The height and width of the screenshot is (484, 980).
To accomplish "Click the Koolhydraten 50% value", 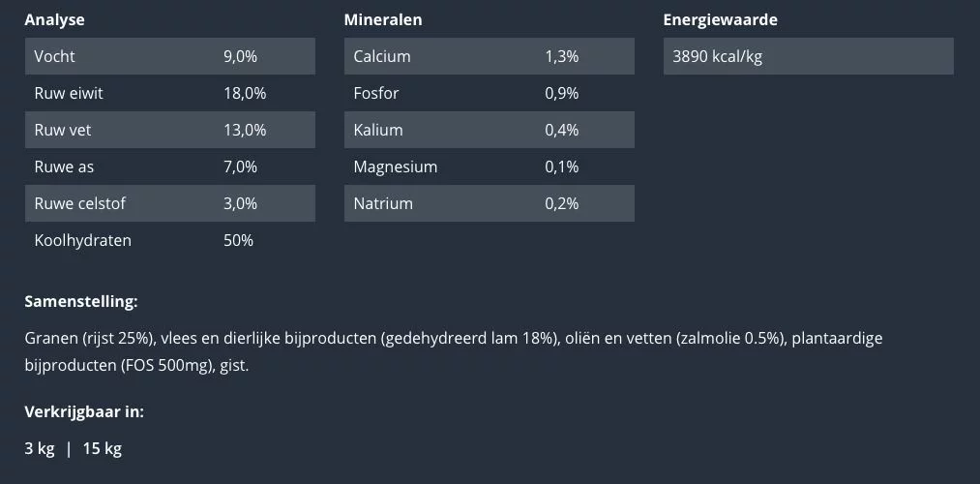I will click(238, 240).
